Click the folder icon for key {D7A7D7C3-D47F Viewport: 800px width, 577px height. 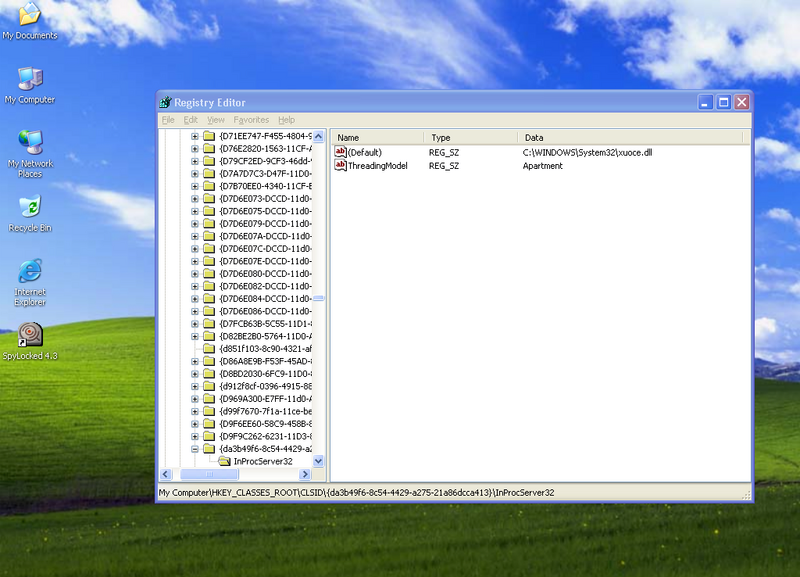[x=209, y=173]
